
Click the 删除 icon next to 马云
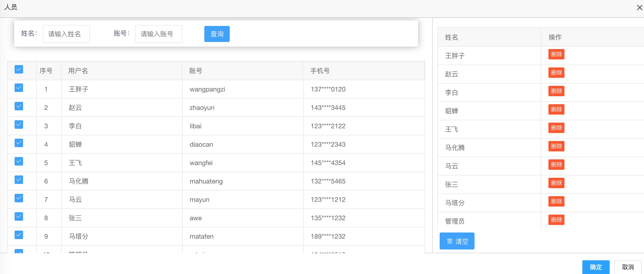[x=556, y=165]
